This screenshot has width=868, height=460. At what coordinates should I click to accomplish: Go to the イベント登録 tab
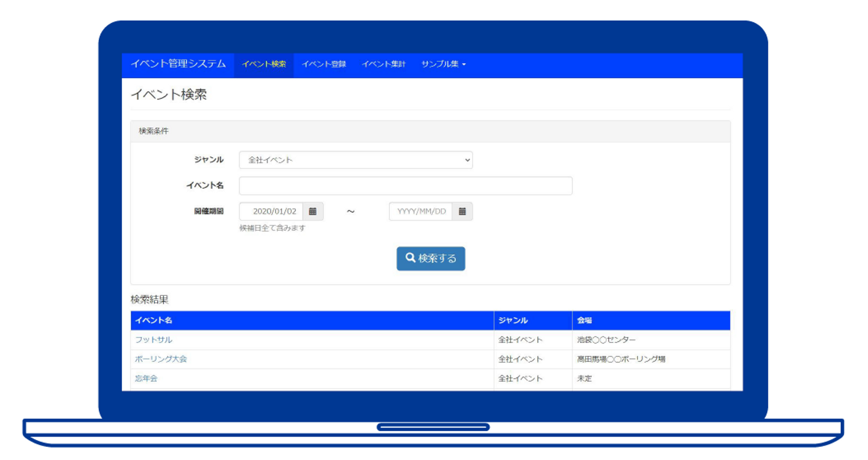click(324, 65)
